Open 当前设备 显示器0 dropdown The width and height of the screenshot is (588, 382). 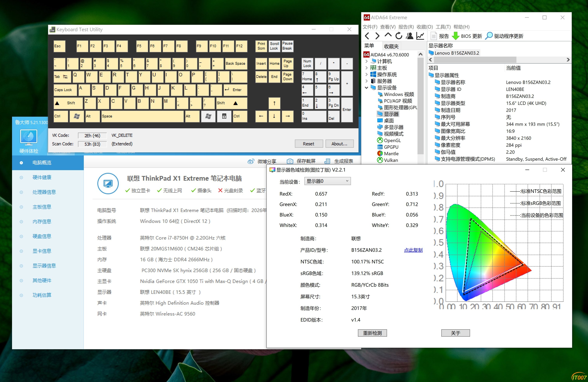[x=327, y=181]
